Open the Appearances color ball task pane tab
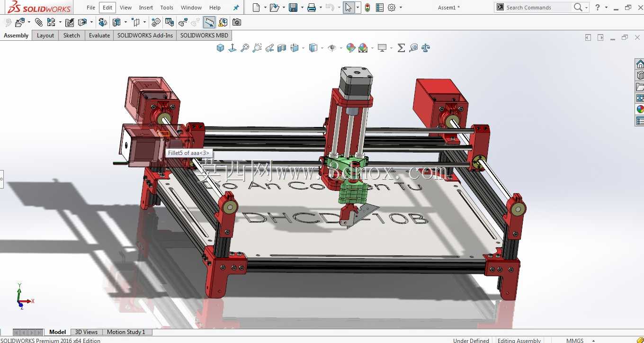Screen dimensions: 644x343 coord(640,109)
